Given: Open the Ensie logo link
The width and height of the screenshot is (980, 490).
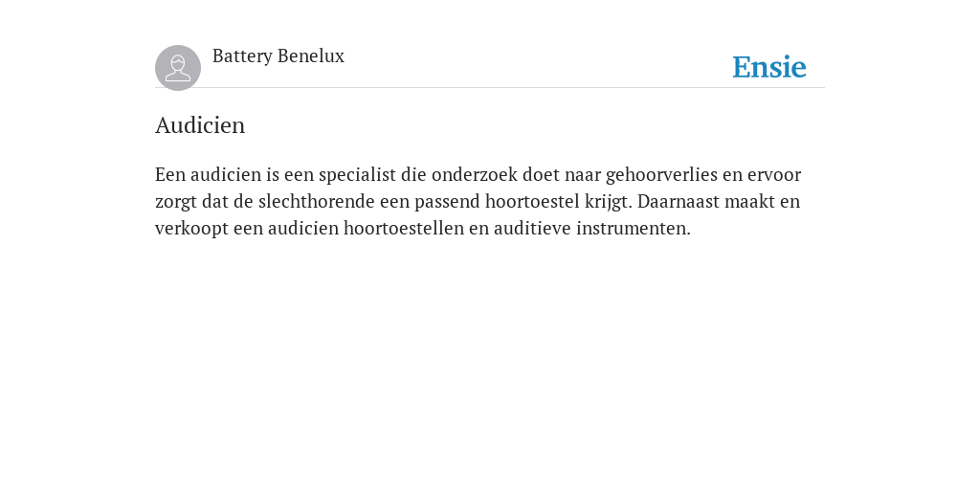Looking at the screenshot, I should [769, 67].
